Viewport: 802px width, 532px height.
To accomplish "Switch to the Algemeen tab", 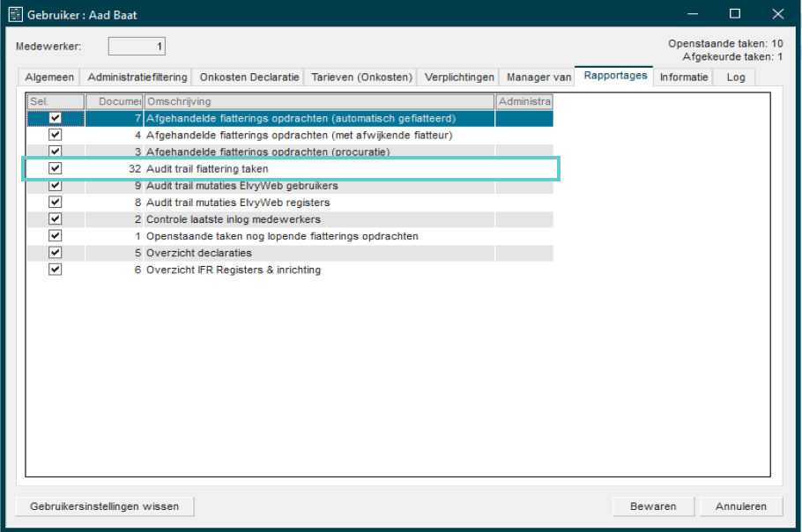I will [x=48, y=77].
